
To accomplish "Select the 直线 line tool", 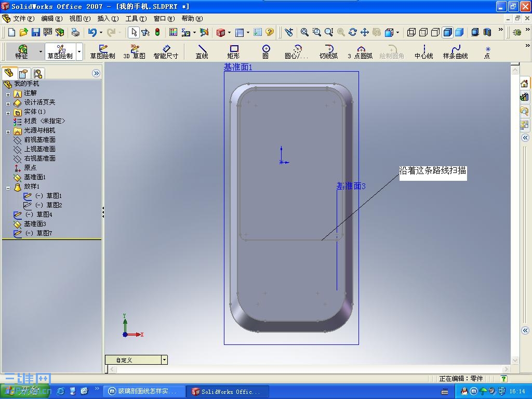I will [x=202, y=51].
